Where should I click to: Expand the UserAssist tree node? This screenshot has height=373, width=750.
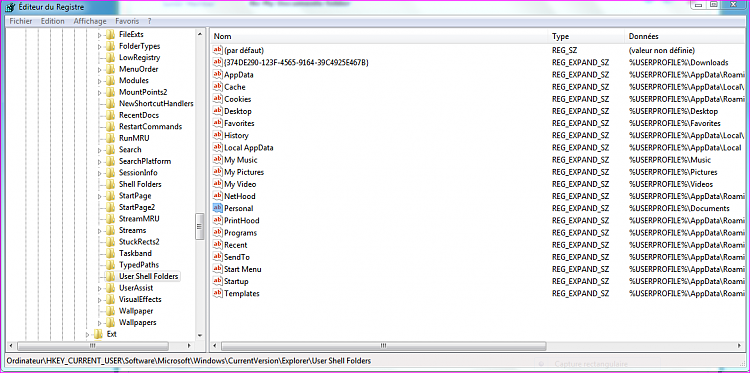point(99,288)
